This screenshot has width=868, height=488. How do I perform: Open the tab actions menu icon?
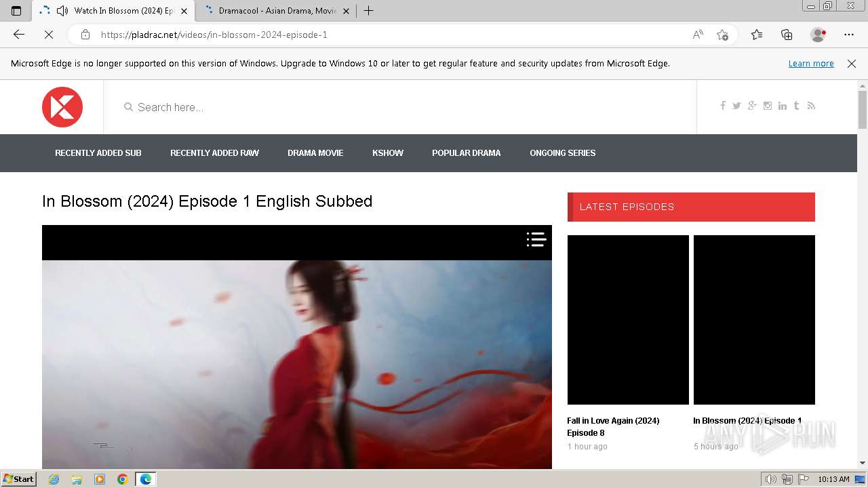16,11
